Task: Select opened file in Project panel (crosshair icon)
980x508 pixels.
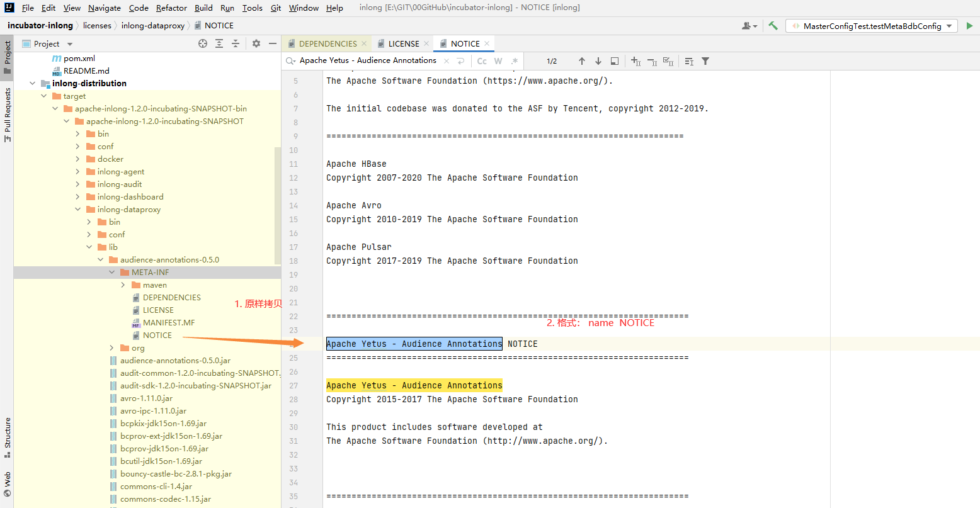Action: (203, 43)
